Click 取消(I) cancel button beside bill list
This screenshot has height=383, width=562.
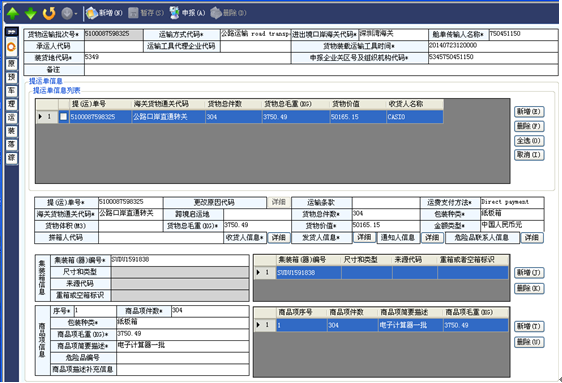(x=529, y=155)
